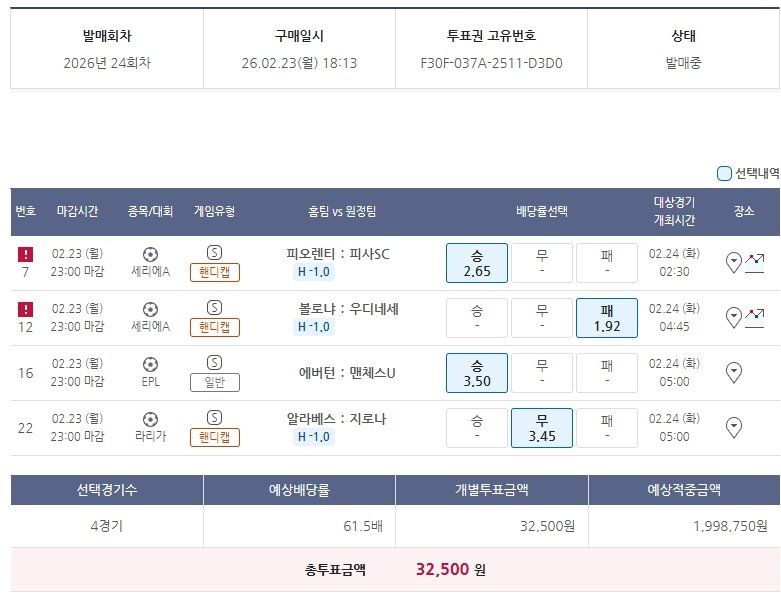
Task: Click the red alert icon for match 12
Action: (25, 310)
